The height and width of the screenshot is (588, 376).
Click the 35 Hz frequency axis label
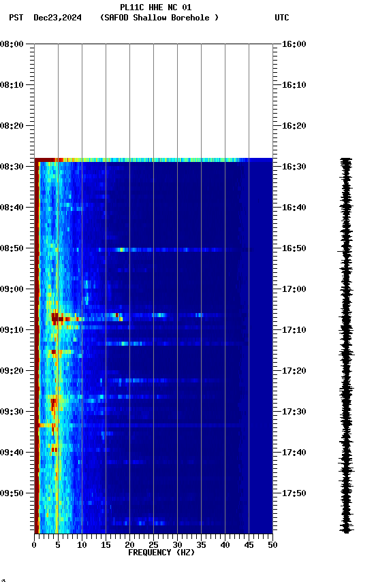tap(201, 545)
